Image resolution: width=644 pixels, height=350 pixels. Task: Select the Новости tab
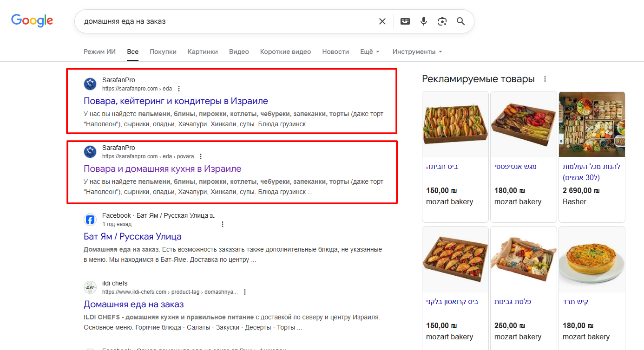coord(335,52)
